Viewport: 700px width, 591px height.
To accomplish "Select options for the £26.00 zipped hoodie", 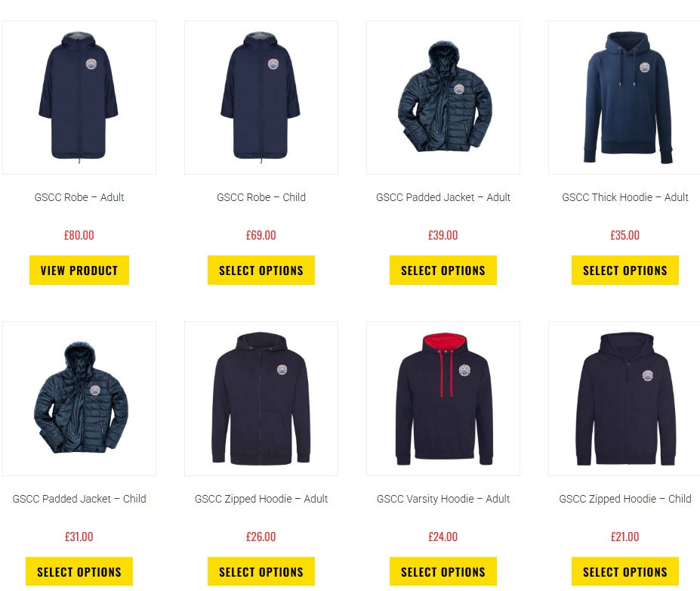I will point(261,571).
